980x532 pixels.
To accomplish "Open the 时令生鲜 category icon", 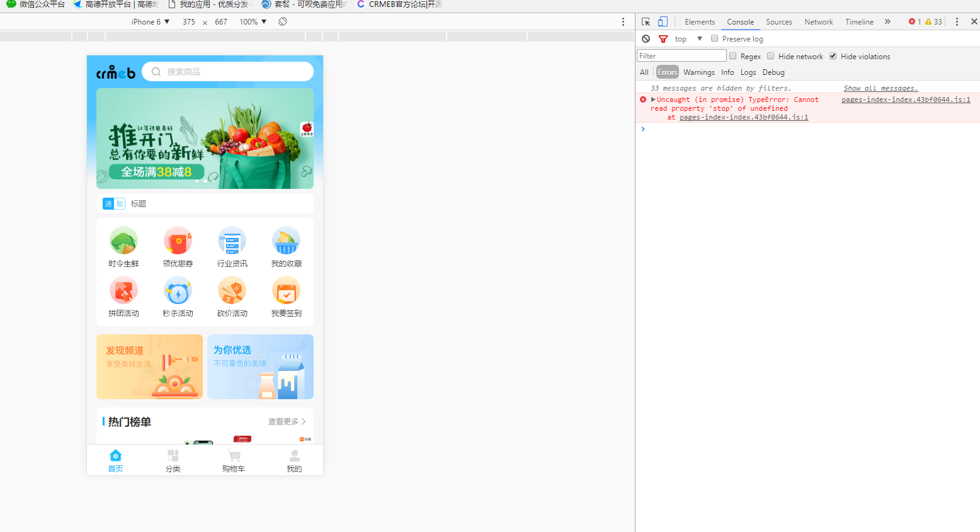I will [x=123, y=241].
